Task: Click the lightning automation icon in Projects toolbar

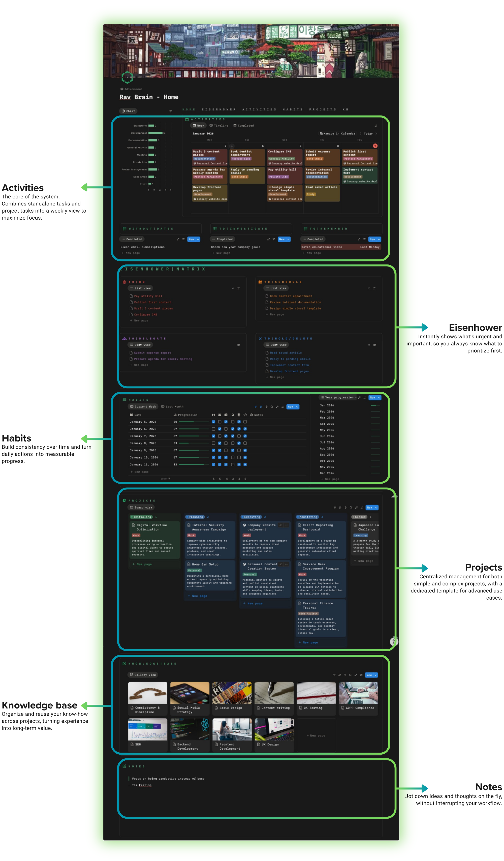Action: pos(345,508)
